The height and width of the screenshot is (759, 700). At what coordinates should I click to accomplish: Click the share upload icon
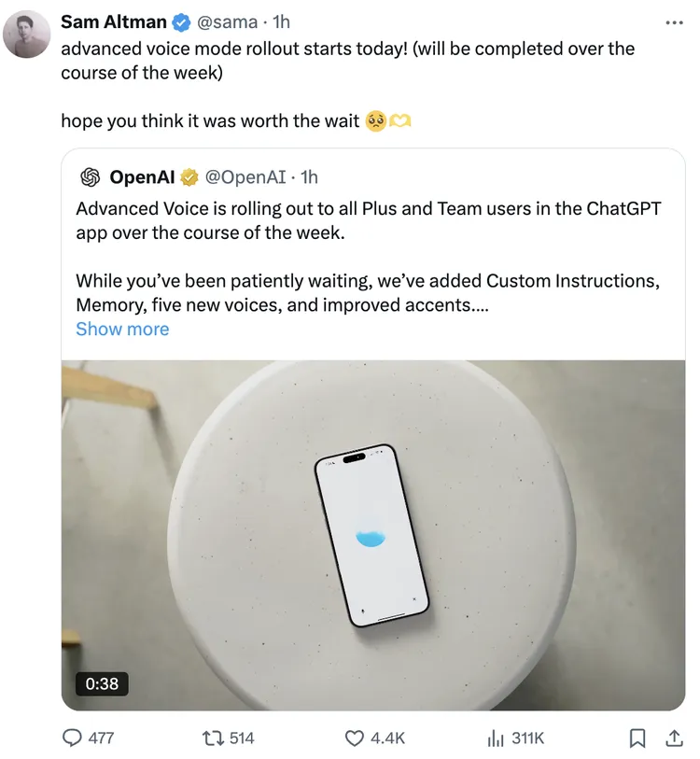coord(673,738)
